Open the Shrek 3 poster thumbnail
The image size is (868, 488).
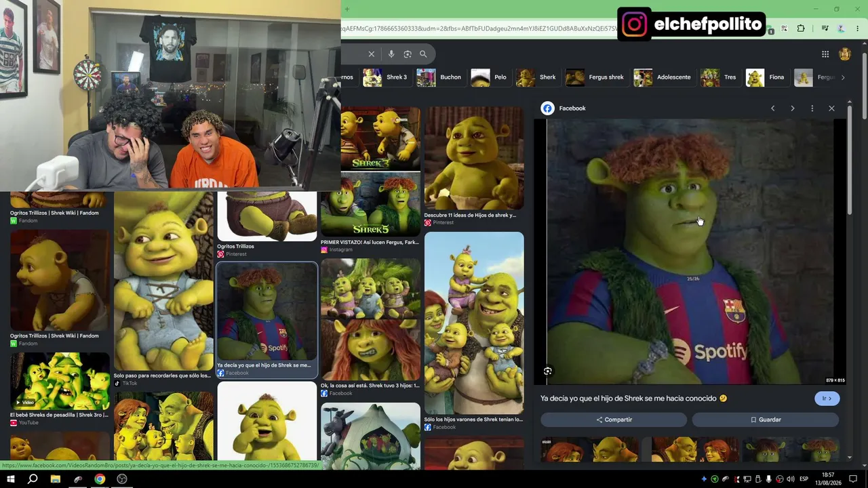coord(370,138)
